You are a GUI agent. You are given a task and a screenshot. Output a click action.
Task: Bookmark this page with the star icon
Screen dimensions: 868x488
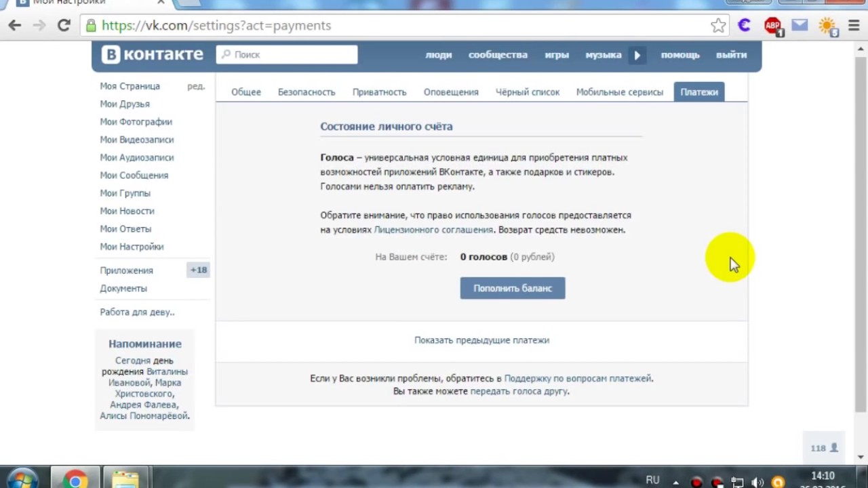tap(718, 26)
